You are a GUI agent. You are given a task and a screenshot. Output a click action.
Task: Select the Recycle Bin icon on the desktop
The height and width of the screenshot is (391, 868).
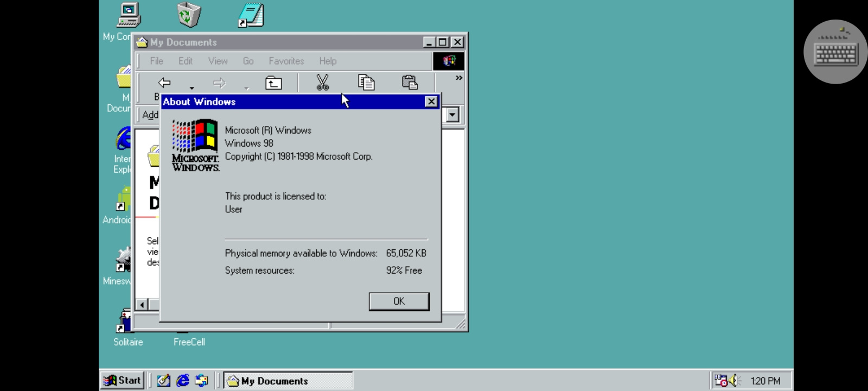189,15
